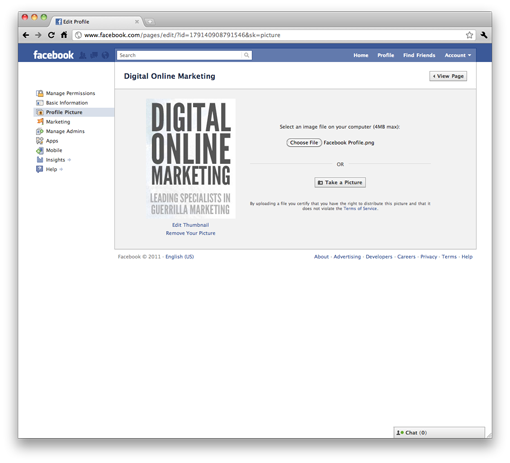Open the About footer link

pyautogui.click(x=321, y=257)
